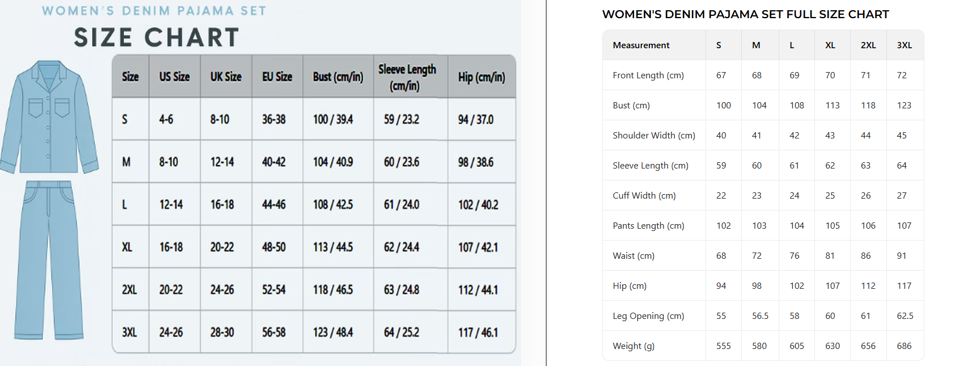980x366 pixels.
Task: Click the denim pajama shirt illustration
Action: [49, 117]
